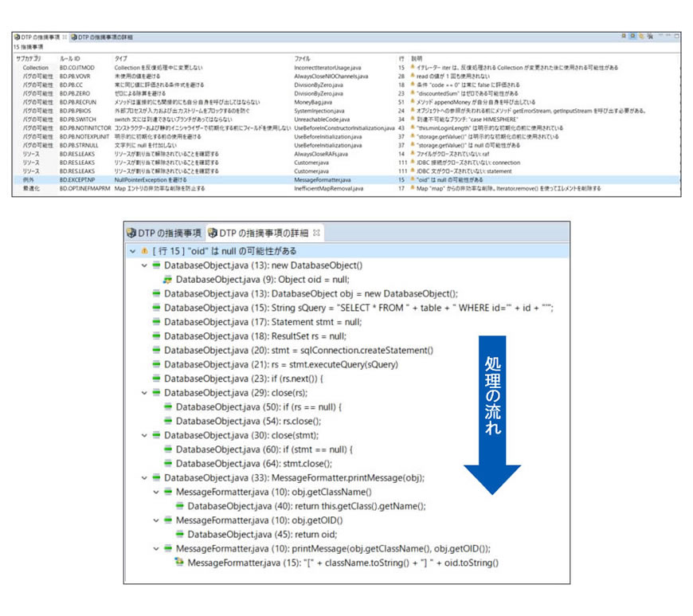Click step icon beside "(50): if (rs == null) {"
The image size is (693, 616).
pyautogui.click(x=167, y=406)
